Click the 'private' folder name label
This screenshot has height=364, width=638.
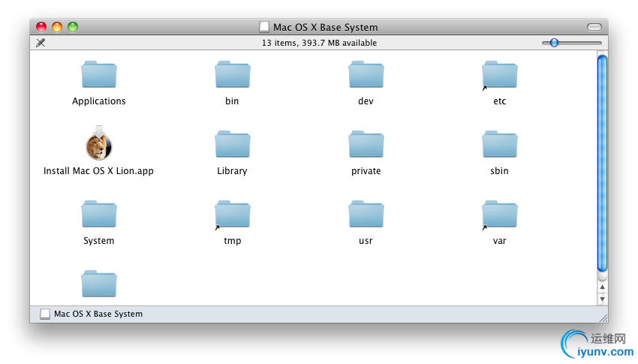click(366, 171)
